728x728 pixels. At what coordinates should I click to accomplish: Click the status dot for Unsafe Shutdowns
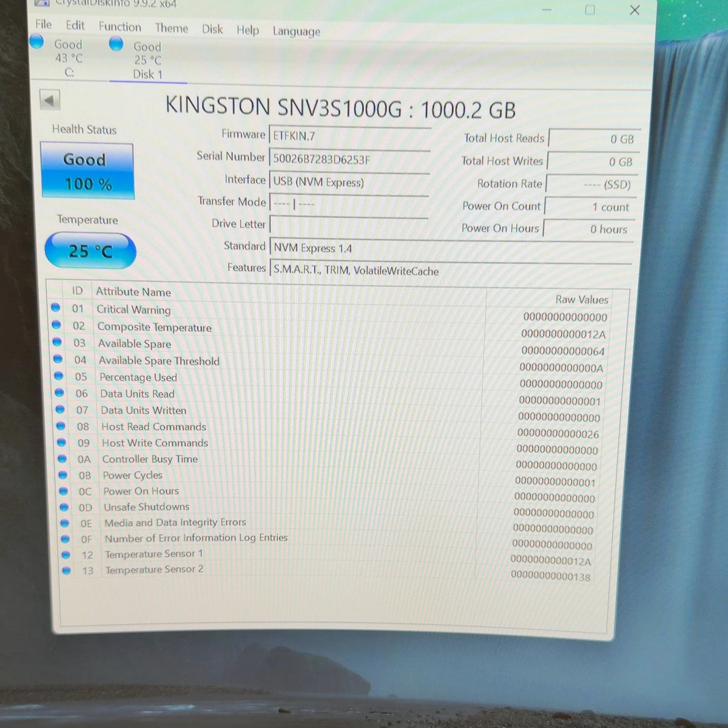(64, 507)
